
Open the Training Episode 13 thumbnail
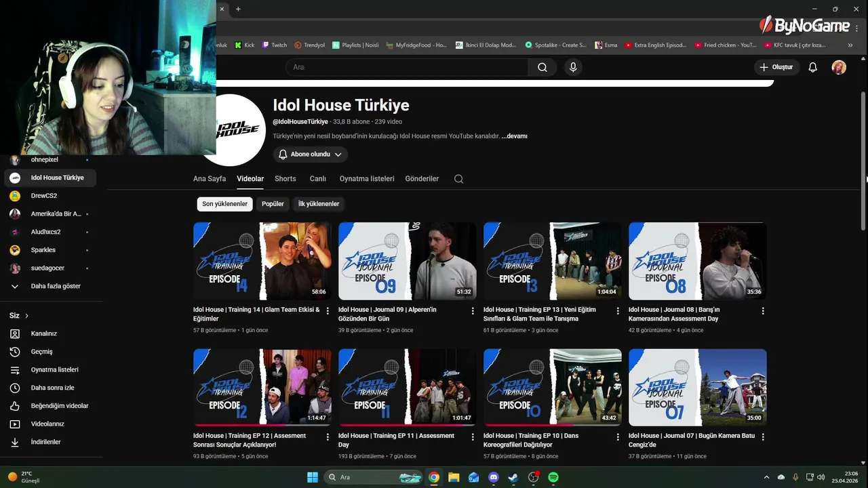pos(552,261)
